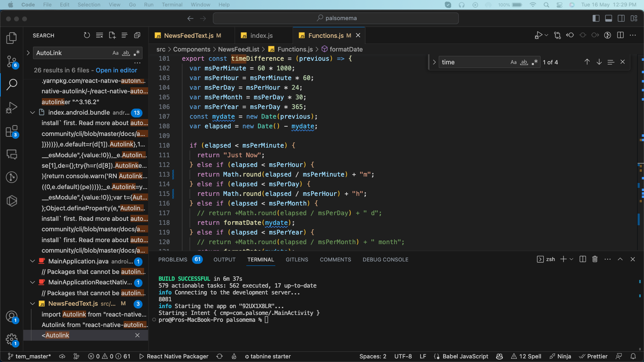
Task: Open the Explorer view in activity bar
Action: pyautogui.click(x=12, y=38)
